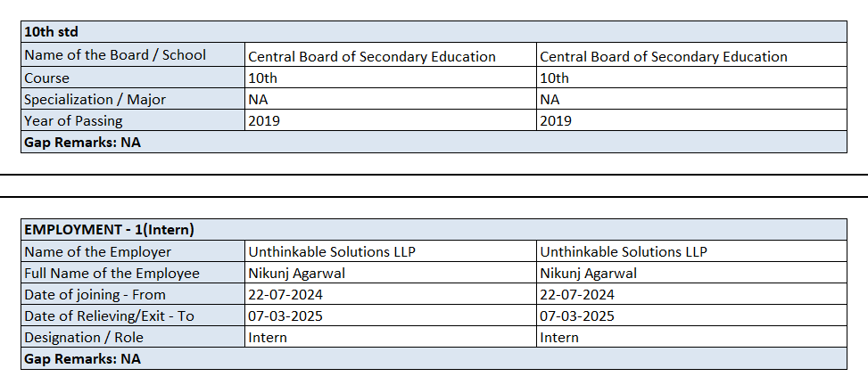The width and height of the screenshot is (868, 385).
Task: Click the "Course" row label
Action: point(47,78)
